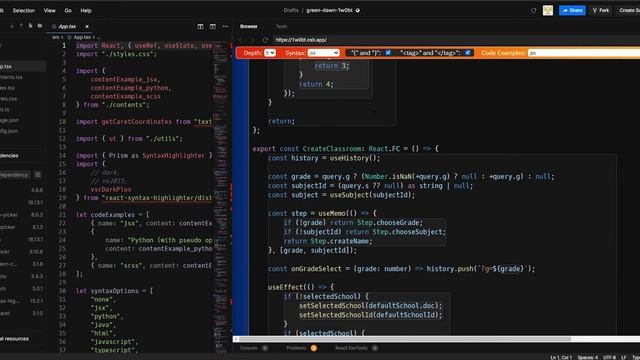Viewport: 640px width, 360px height.
Task: Open the View menu
Action: pyautogui.click(x=49, y=11)
